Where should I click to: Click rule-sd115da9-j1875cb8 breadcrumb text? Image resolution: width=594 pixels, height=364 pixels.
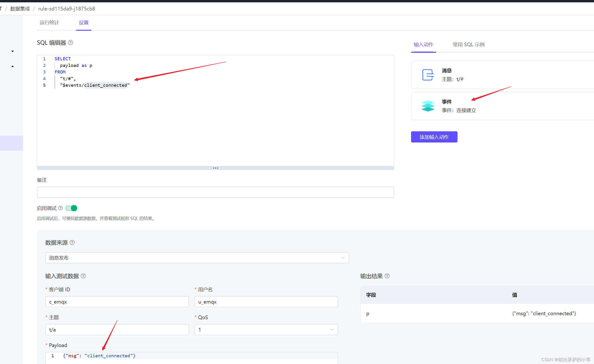(66, 9)
